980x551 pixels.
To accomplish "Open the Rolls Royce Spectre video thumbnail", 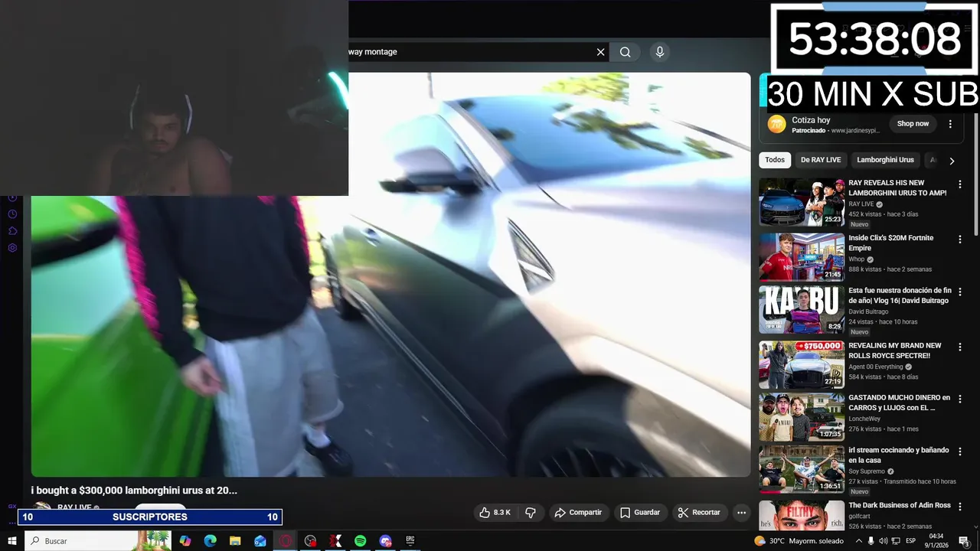I will [x=802, y=365].
